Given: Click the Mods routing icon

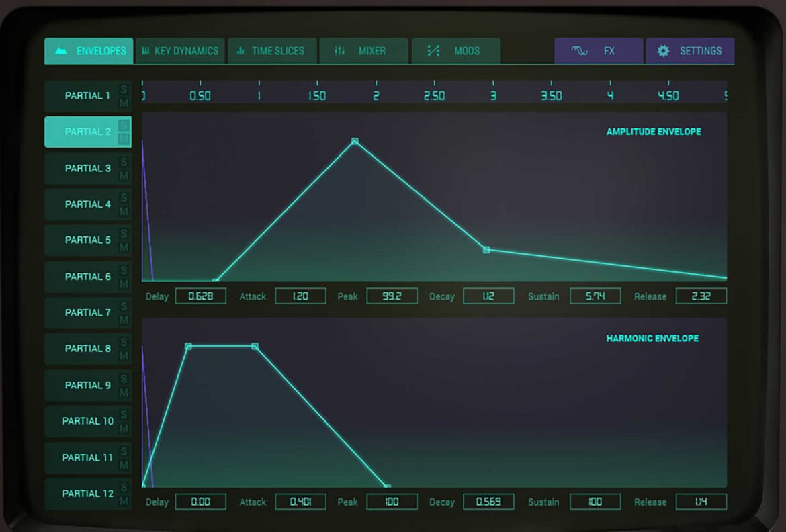Looking at the screenshot, I should click(433, 50).
